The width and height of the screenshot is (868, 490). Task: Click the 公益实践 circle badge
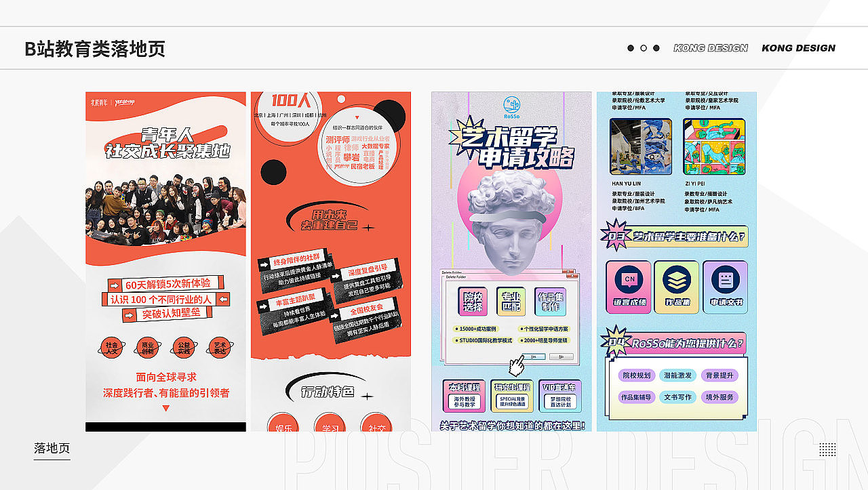pyautogui.click(x=183, y=348)
